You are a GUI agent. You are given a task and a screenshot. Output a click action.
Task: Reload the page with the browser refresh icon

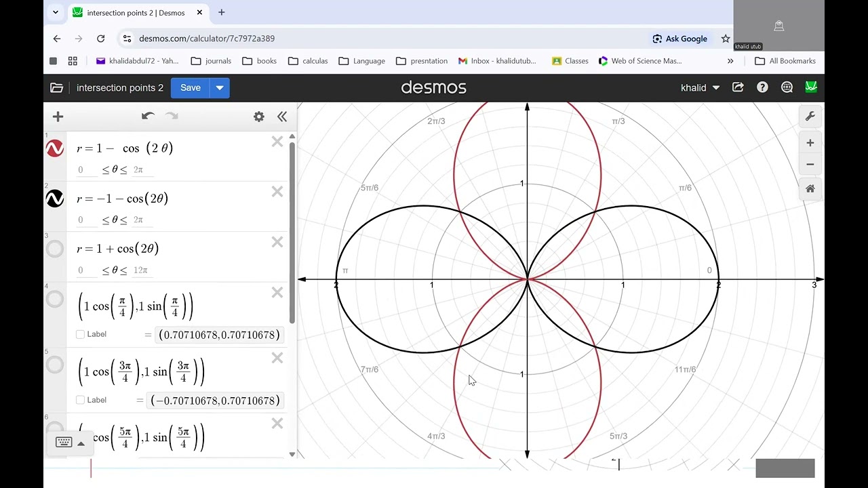100,39
